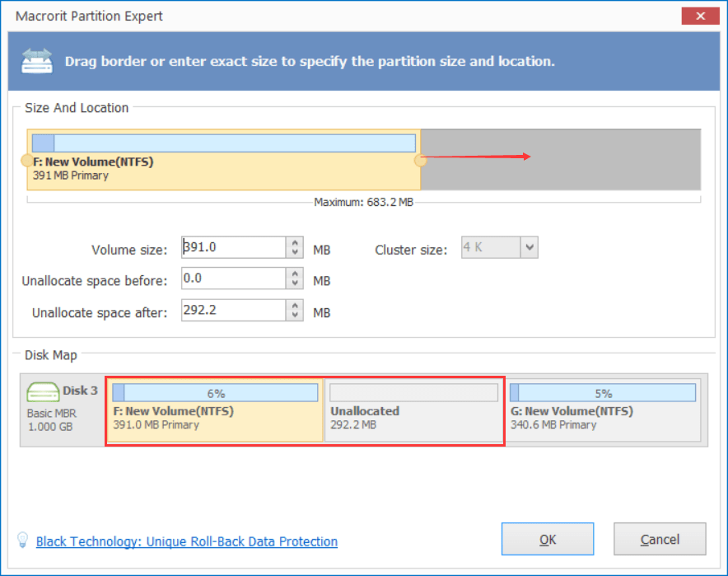Click the Unallocate space after field
This screenshot has width=728, height=576.
click(234, 310)
